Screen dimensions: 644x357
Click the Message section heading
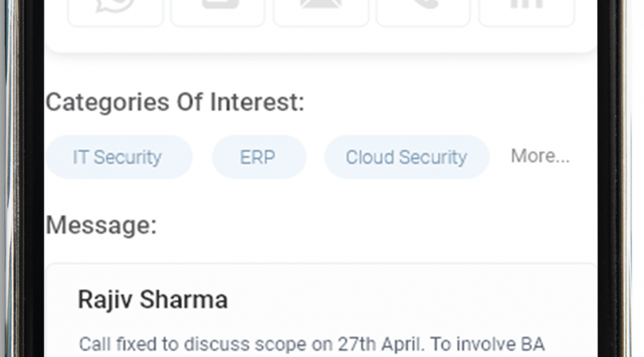click(101, 225)
